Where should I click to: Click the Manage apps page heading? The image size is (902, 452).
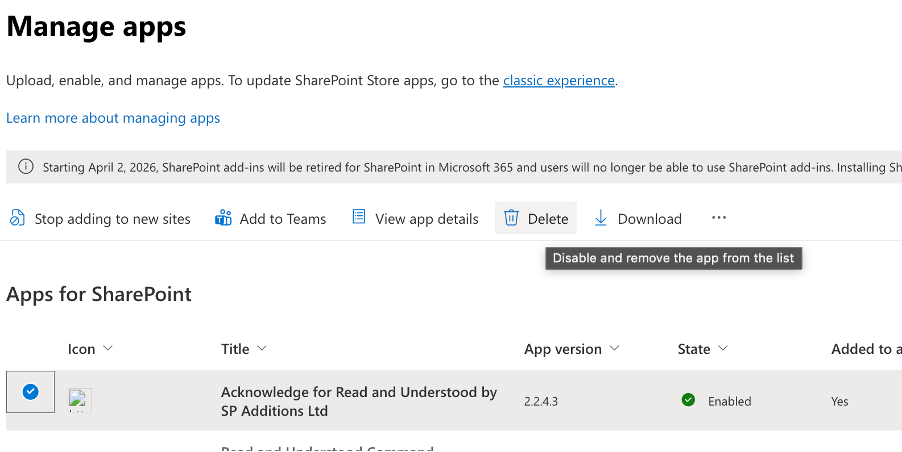96,27
